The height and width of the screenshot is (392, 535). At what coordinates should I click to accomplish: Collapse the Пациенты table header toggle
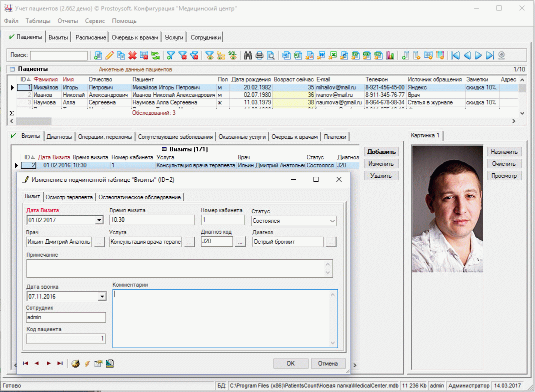pyautogui.click(x=11, y=69)
